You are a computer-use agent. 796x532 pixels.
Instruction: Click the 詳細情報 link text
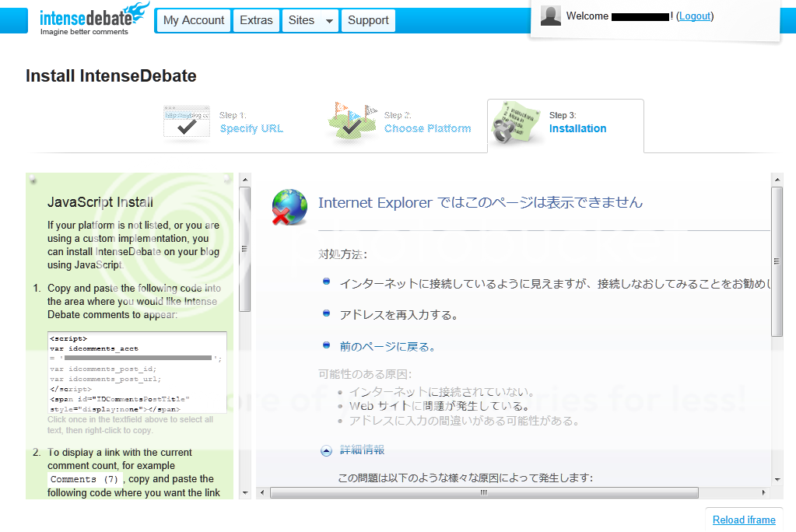[x=362, y=450]
